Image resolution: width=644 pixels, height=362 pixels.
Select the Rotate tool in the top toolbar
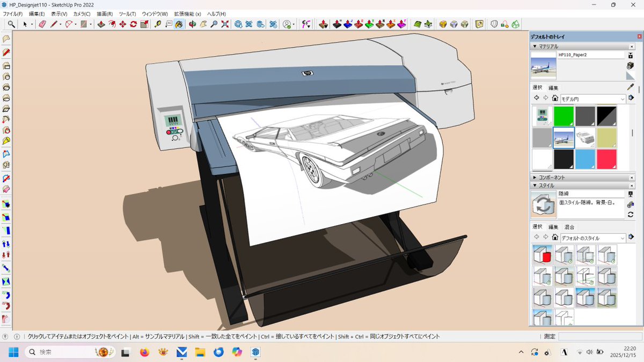tap(134, 24)
